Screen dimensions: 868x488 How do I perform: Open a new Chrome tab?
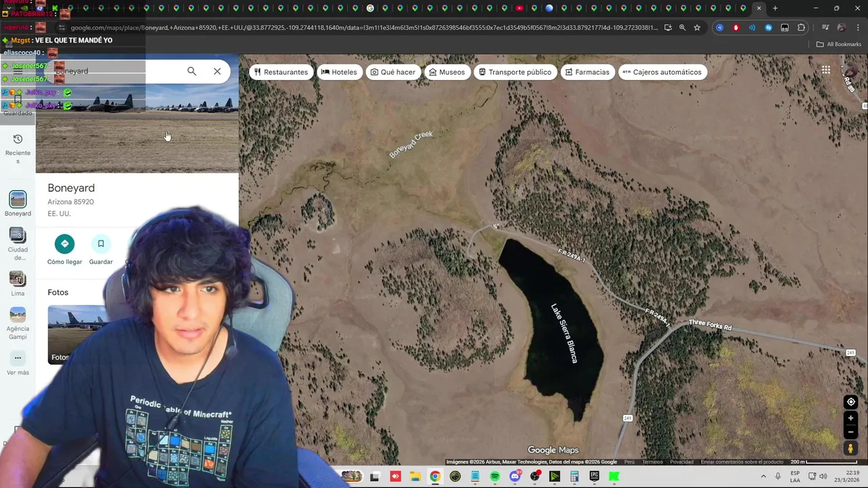(775, 8)
